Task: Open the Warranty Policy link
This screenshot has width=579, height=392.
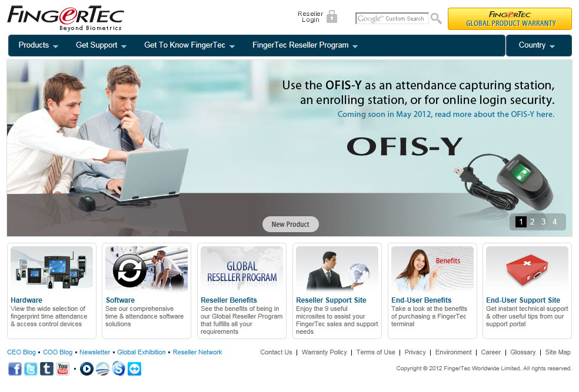Action: point(324,352)
